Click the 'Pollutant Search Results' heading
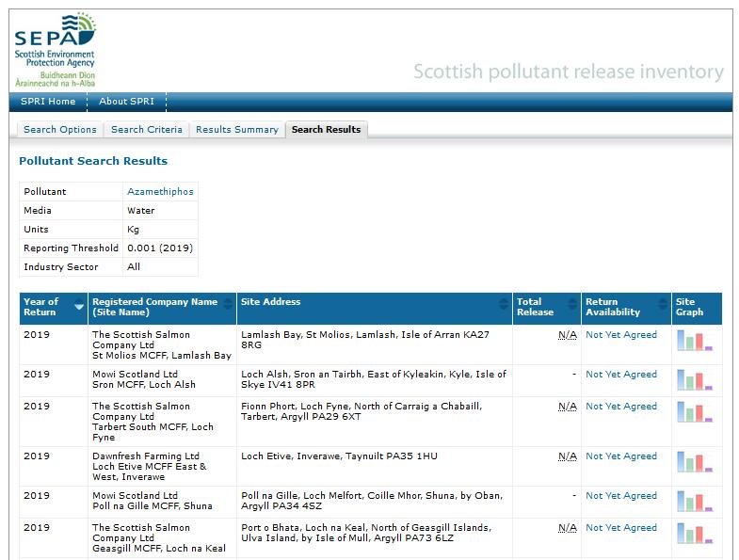739x560 pixels. click(x=93, y=161)
